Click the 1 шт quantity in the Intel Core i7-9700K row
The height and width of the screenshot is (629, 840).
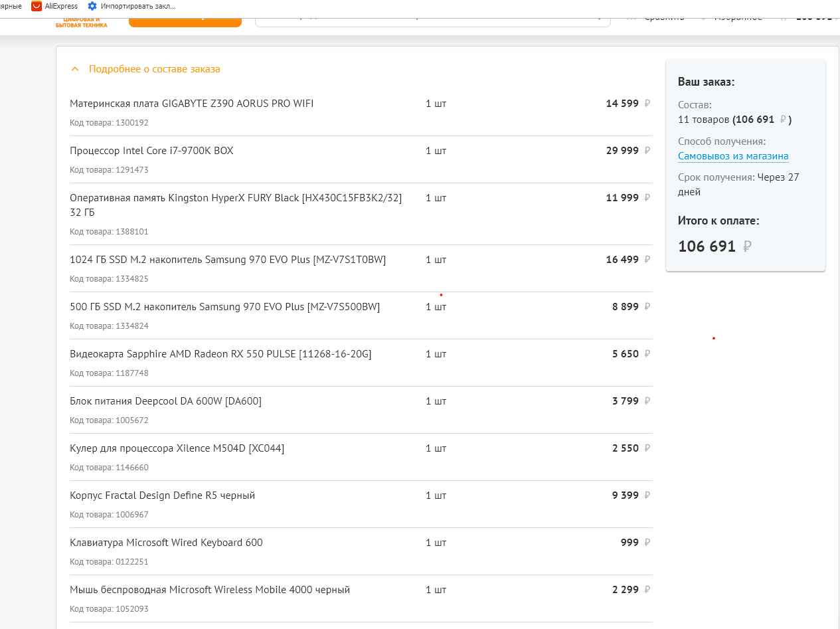(436, 151)
